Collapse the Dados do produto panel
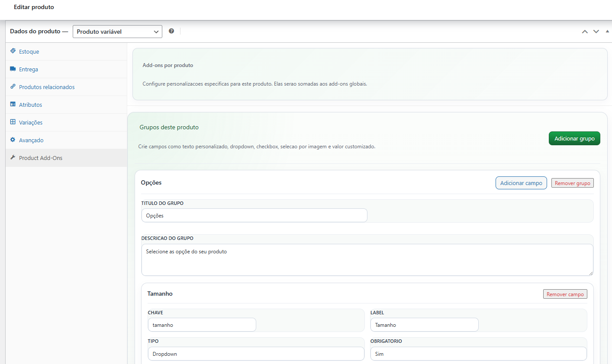Viewport: 612px width, 364px height. (607, 31)
